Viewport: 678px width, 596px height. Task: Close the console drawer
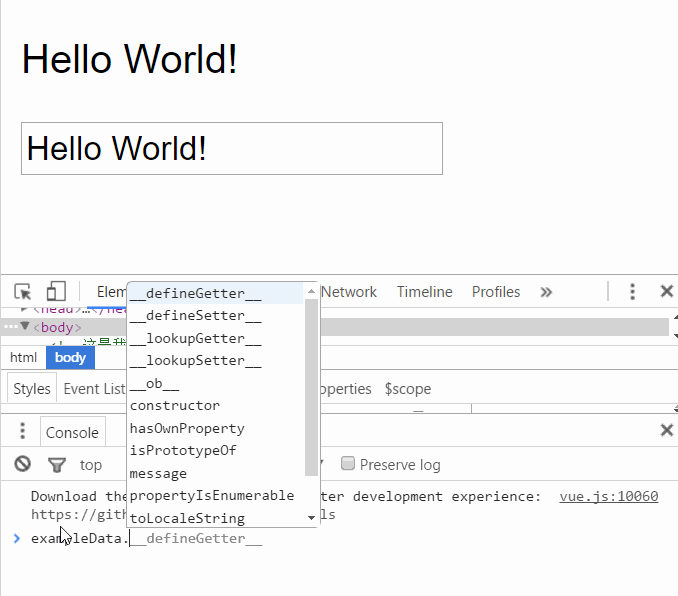tap(666, 431)
